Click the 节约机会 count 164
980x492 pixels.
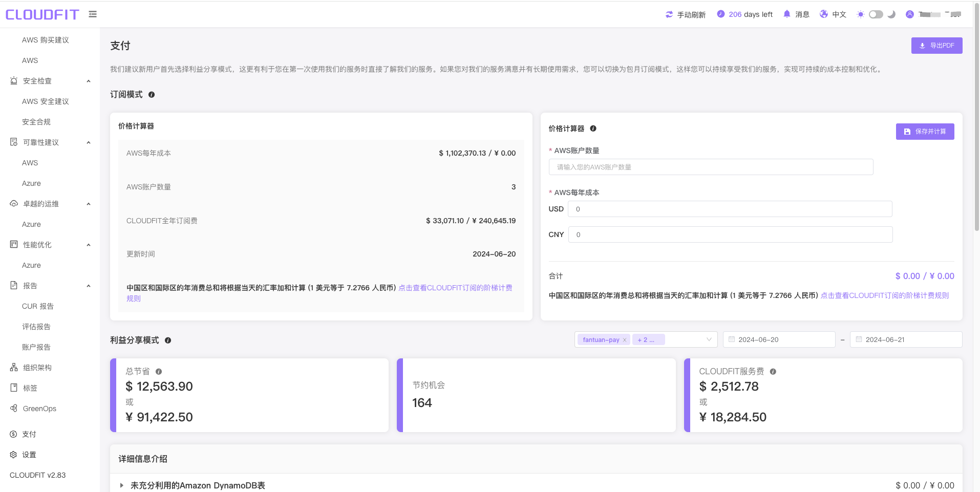(422, 403)
